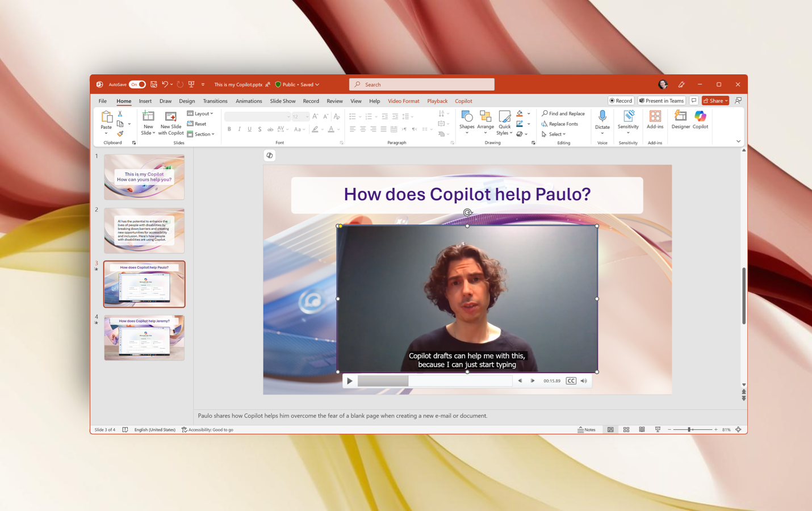The width and height of the screenshot is (812, 511).
Task: Toggle underline formatting
Action: tap(249, 129)
